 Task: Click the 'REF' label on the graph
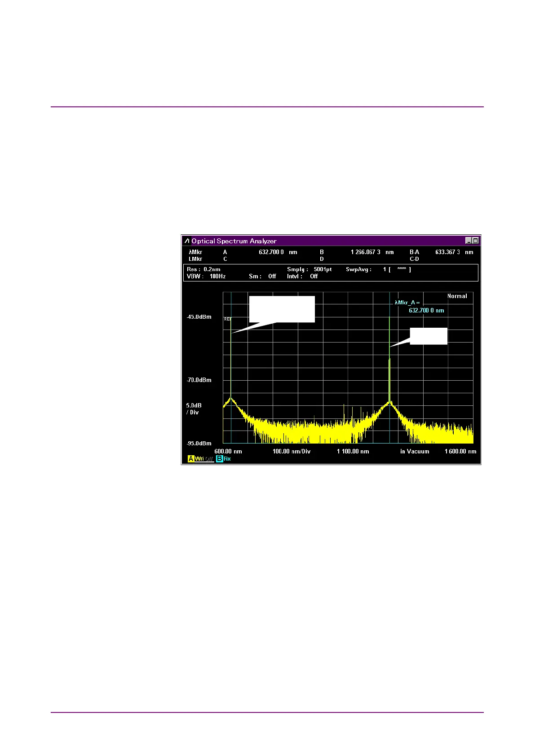click(228, 319)
